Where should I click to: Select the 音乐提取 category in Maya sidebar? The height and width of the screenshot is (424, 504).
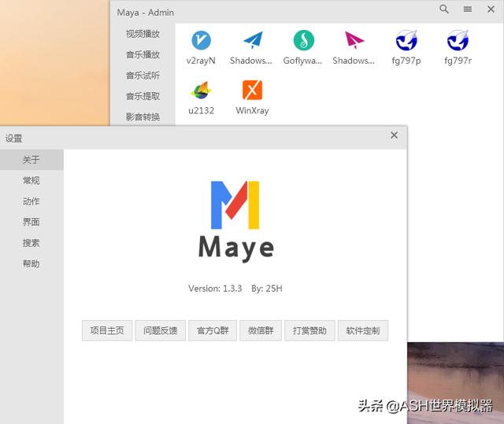tap(143, 96)
